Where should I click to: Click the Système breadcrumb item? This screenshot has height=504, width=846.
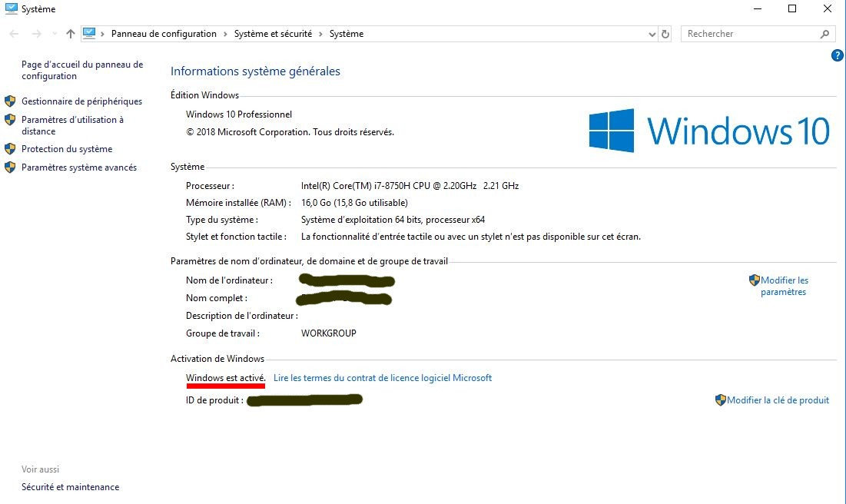click(347, 34)
